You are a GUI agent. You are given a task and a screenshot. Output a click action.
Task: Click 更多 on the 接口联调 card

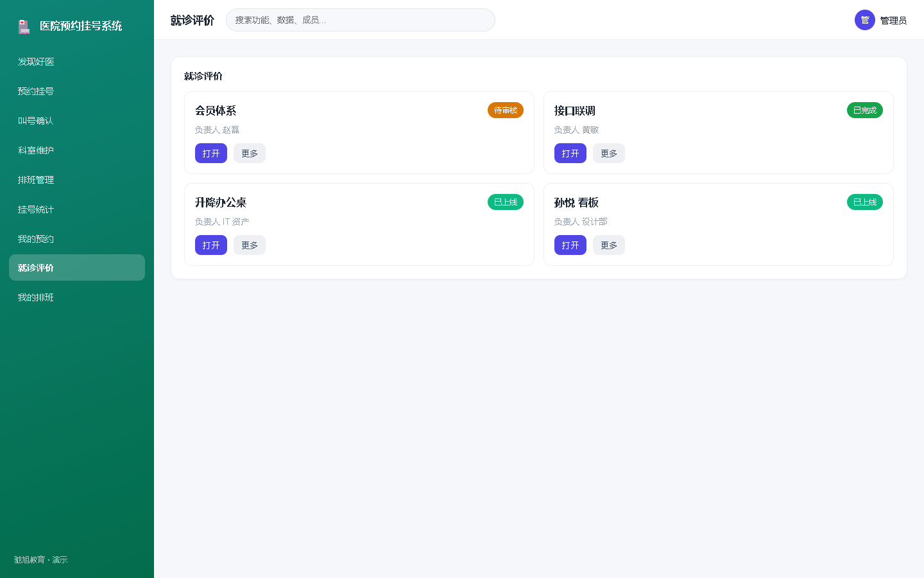(x=609, y=153)
